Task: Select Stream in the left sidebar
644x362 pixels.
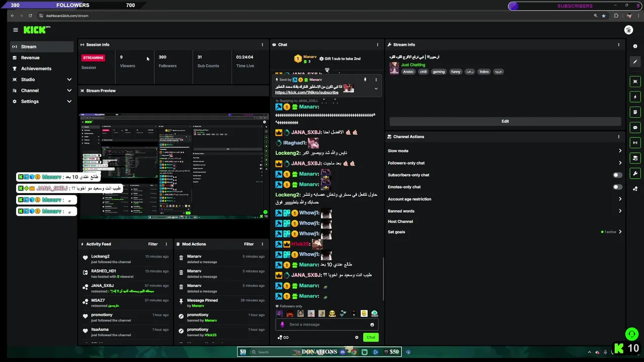Action: pos(42,47)
